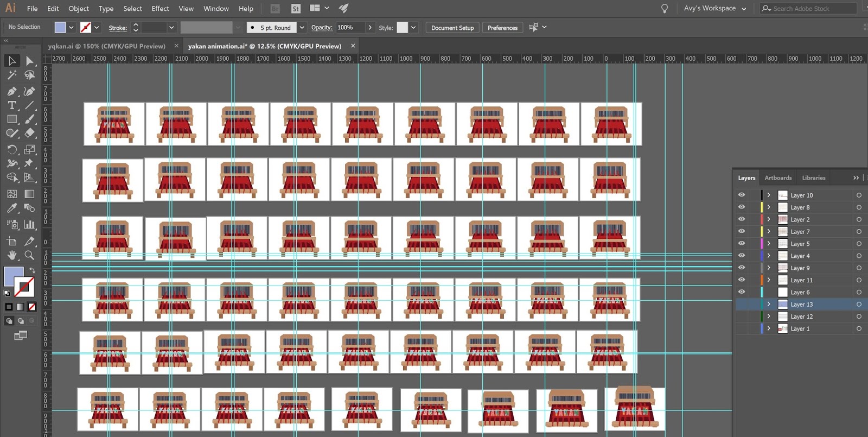Image resolution: width=868 pixels, height=437 pixels.
Task: Click the Search Adobe Stock field
Action: click(808, 8)
